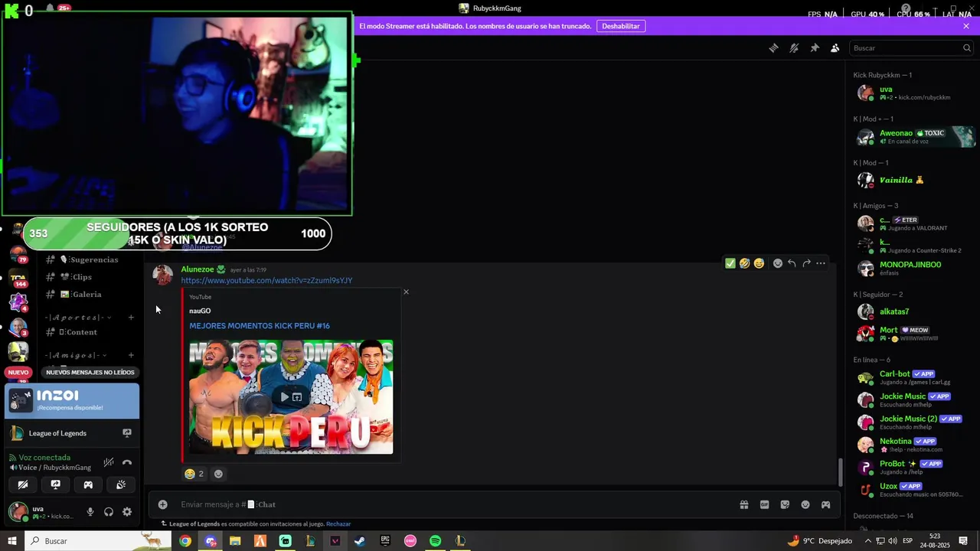The height and width of the screenshot is (551, 980).
Task: Mute the microphone
Action: tap(90, 512)
